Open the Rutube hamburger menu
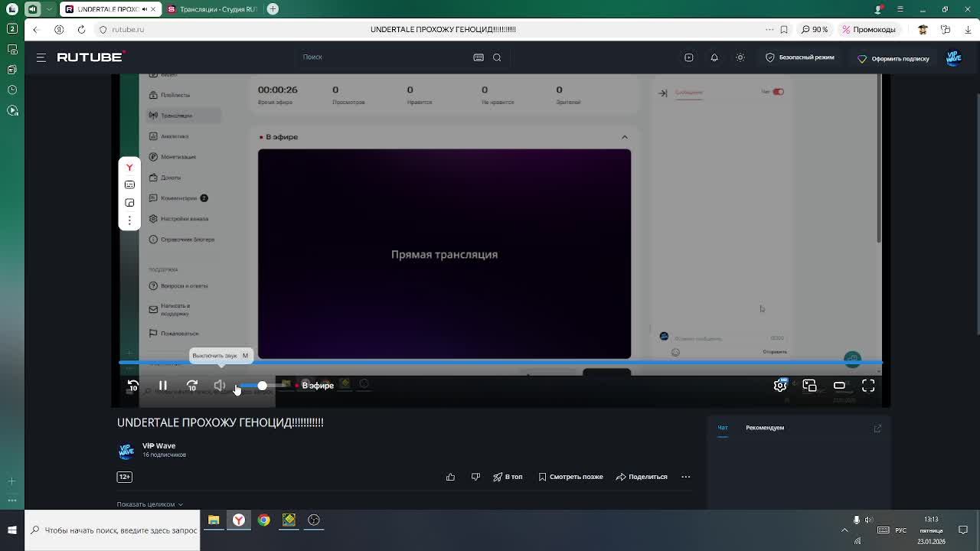Image resolution: width=980 pixels, height=551 pixels. click(41, 57)
